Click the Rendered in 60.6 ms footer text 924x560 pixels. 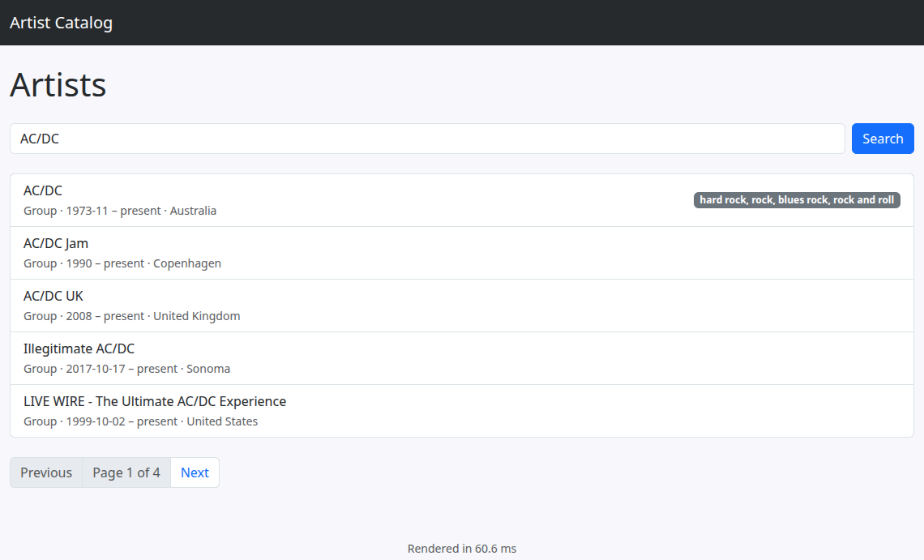(x=462, y=549)
